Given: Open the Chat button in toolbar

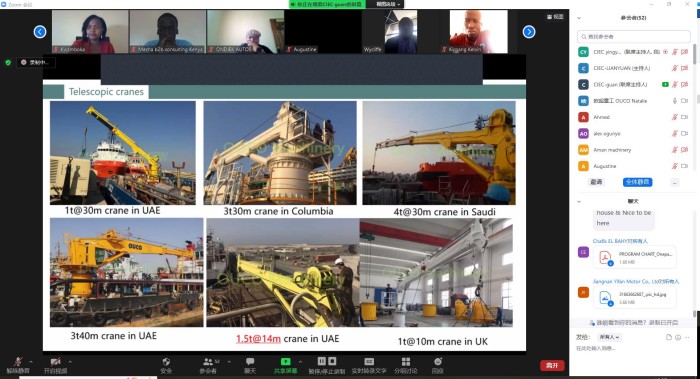Looking at the screenshot, I should coord(250,365).
